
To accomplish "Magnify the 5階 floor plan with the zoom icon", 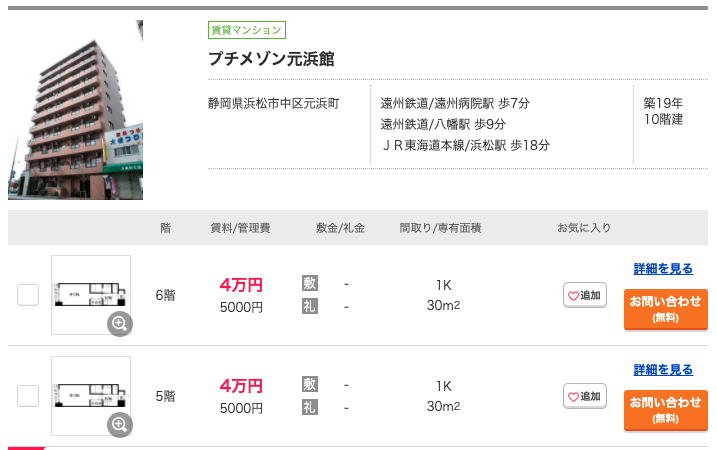I will point(120,425).
